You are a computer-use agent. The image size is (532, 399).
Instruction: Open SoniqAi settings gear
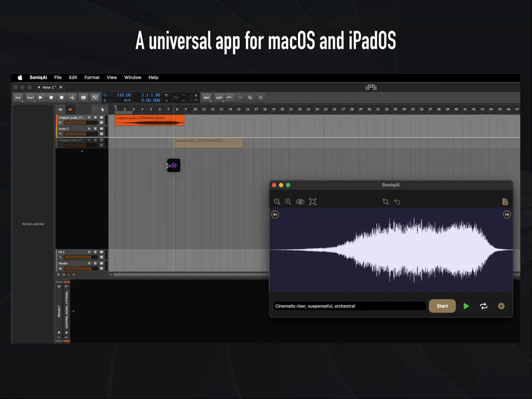click(501, 306)
